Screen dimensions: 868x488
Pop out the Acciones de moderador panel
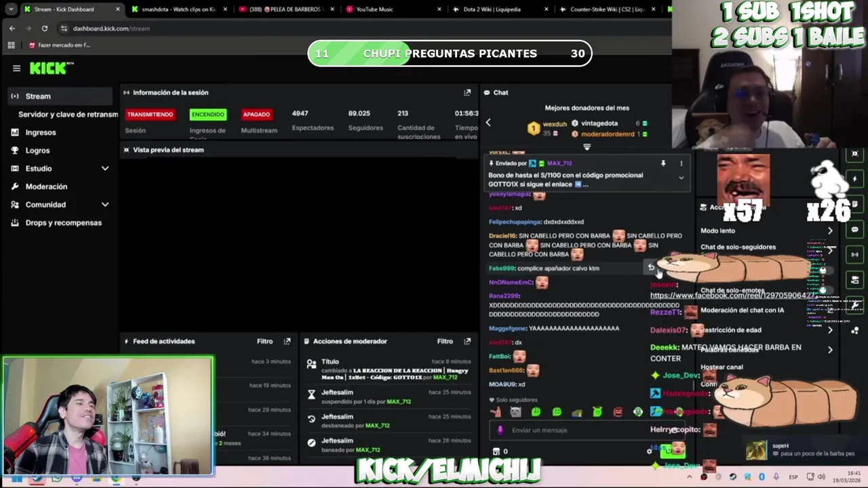[467, 341]
